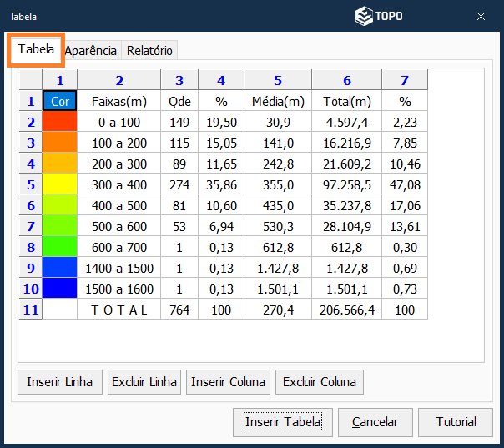Open the Tutorial button
The width and height of the screenshot is (504, 448).
(456, 422)
